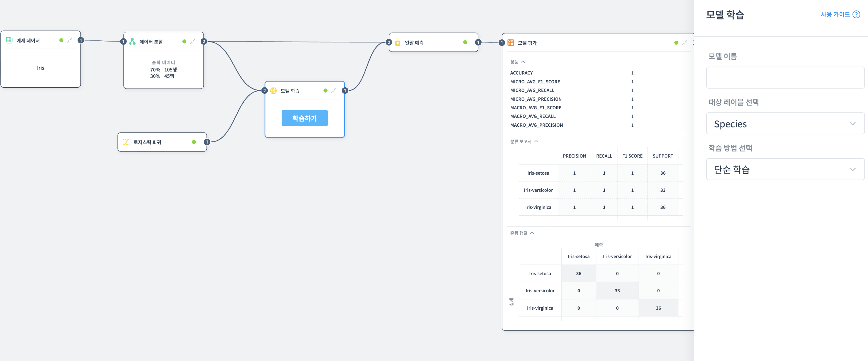Click the 모델 평가 node icon
The height and width of the screenshot is (361, 868).
[x=510, y=43]
